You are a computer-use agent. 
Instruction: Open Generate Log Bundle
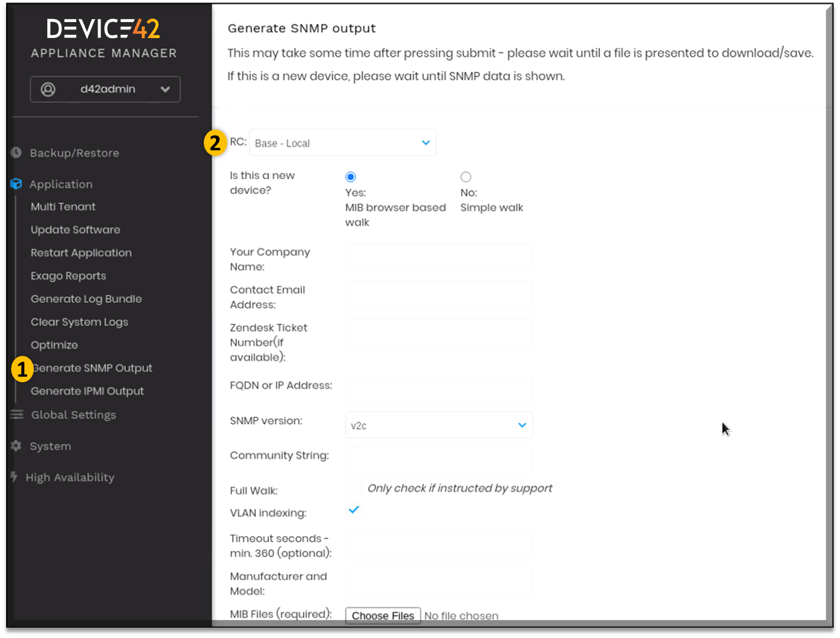coord(86,299)
